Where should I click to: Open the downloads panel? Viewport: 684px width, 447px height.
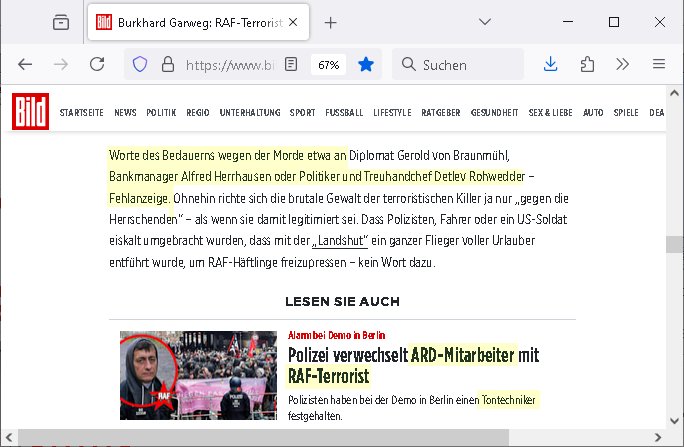tap(551, 64)
